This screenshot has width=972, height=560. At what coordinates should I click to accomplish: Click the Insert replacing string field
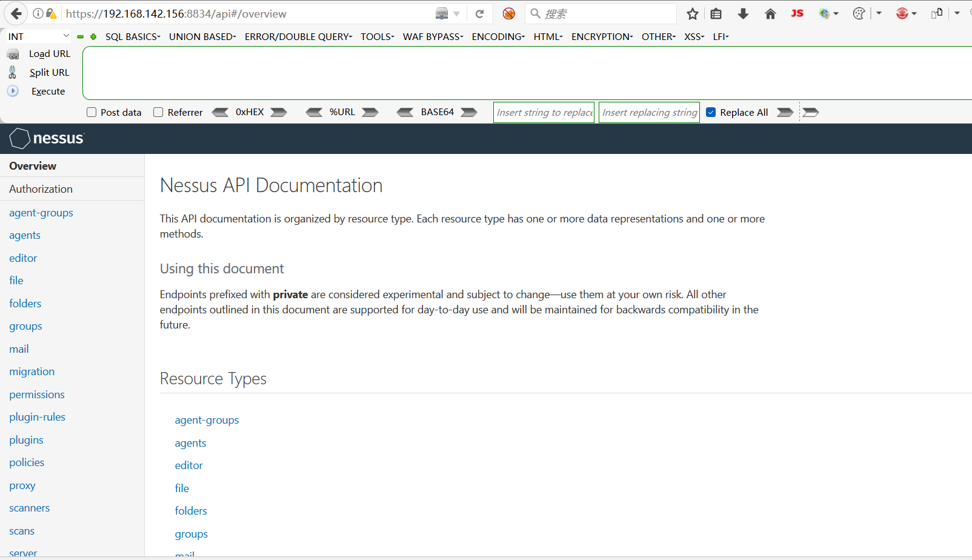tap(649, 112)
